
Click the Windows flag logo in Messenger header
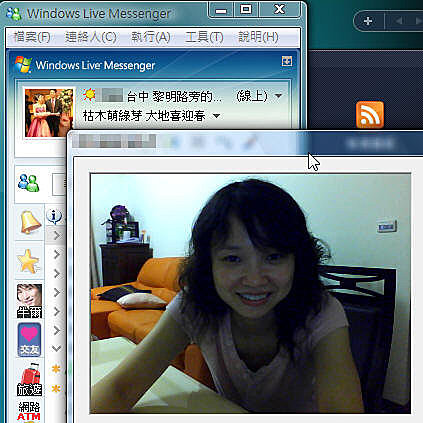pyautogui.click(x=23, y=65)
